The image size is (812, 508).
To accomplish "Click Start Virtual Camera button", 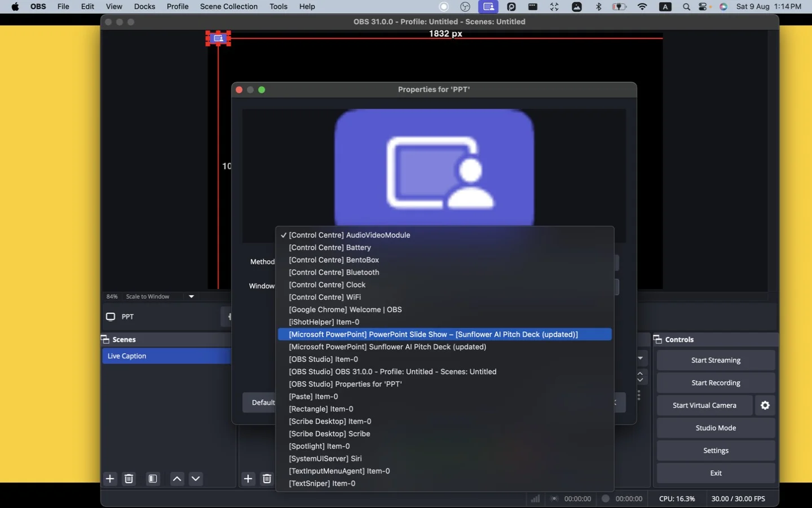I will pyautogui.click(x=704, y=405).
